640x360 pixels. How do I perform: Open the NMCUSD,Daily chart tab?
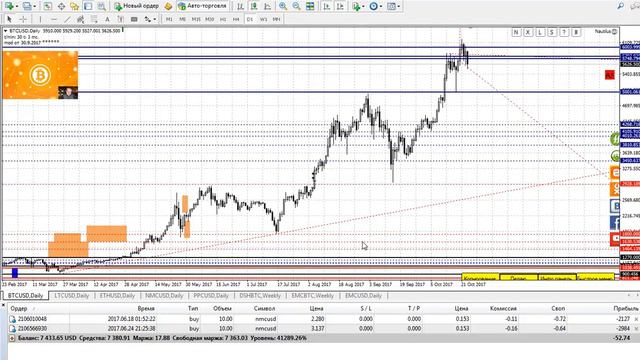pos(164,295)
